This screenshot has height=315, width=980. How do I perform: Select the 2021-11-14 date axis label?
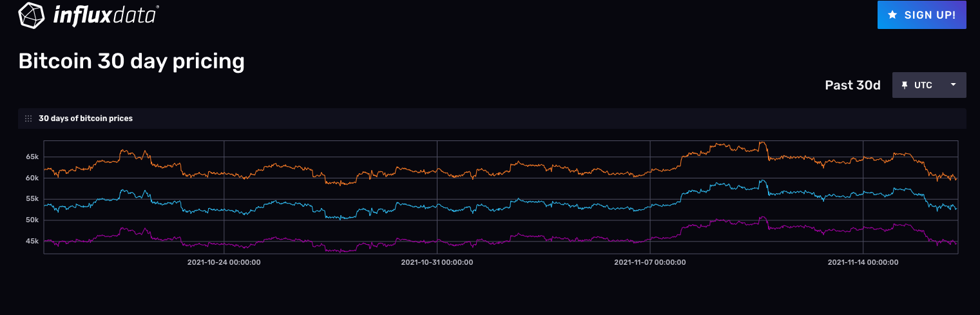[863, 262]
